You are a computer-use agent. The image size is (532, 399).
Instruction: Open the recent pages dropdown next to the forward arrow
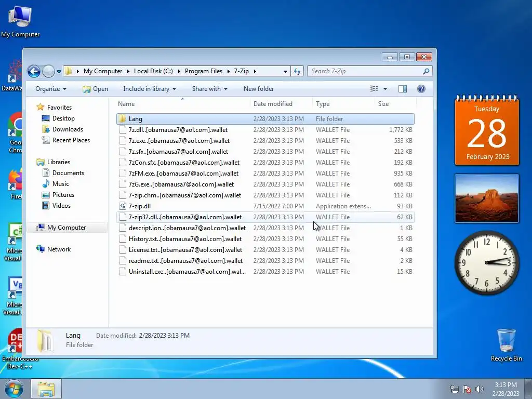click(x=59, y=72)
